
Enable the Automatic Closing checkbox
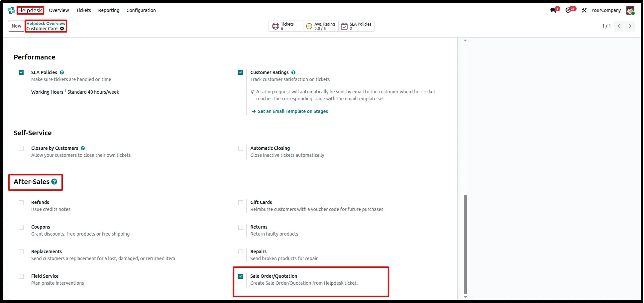pos(241,148)
